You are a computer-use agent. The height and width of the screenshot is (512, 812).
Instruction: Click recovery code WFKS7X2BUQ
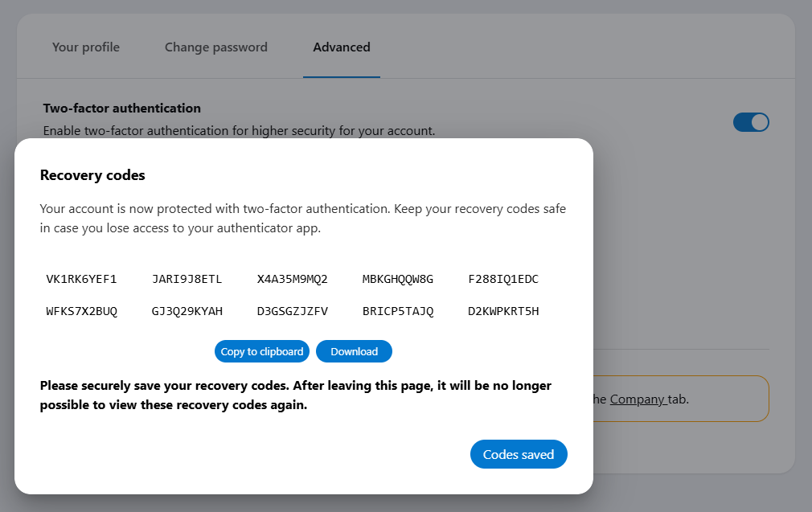tap(81, 311)
